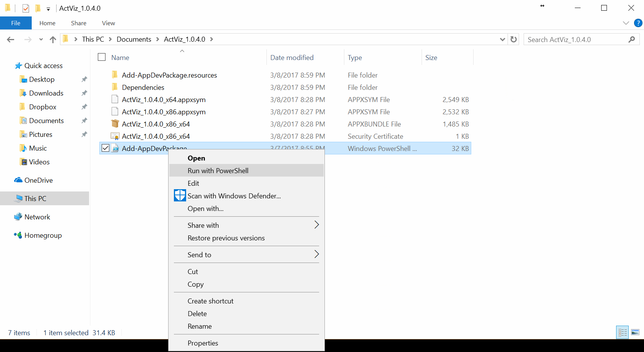Viewport: 644px width, 352px height.
Task: Open Documents in the navigation pane
Action: pos(46,121)
